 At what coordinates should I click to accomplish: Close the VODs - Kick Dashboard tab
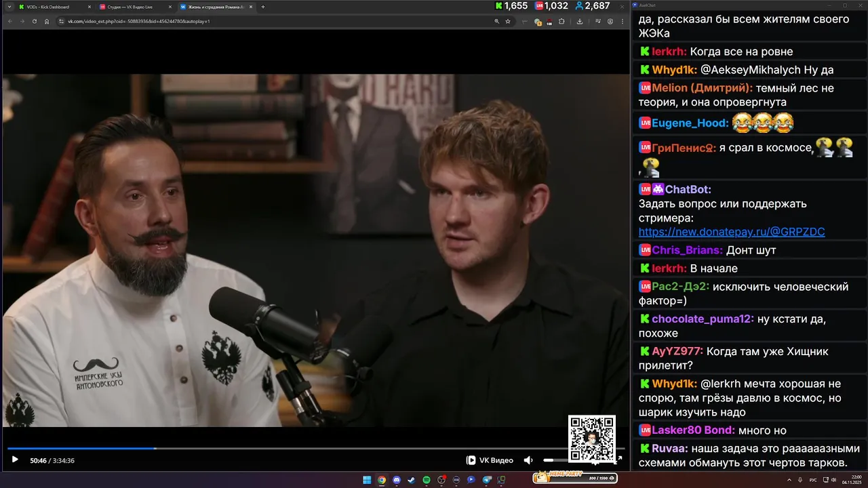tap(89, 7)
